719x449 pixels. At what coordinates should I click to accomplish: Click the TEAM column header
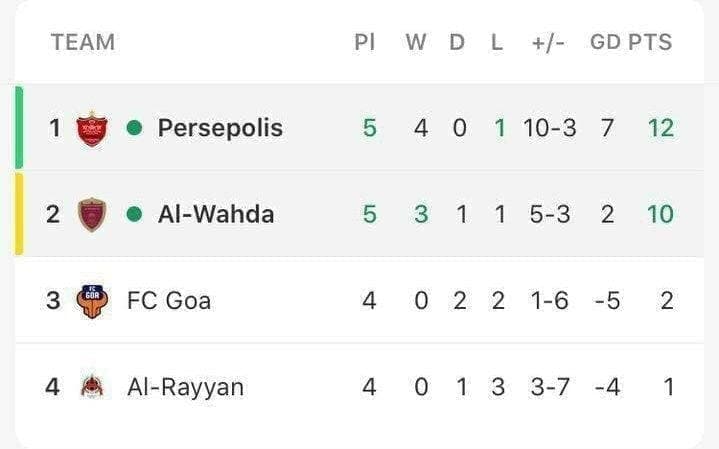pos(83,42)
